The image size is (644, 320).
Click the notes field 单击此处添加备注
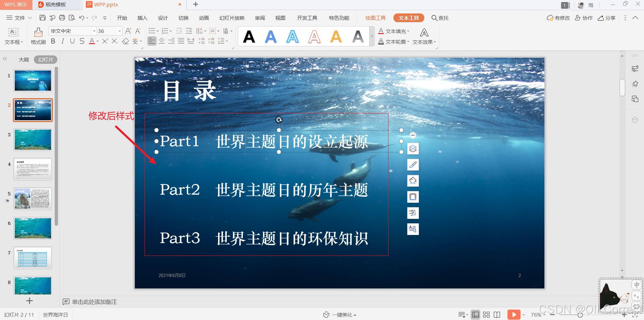pos(94,302)
